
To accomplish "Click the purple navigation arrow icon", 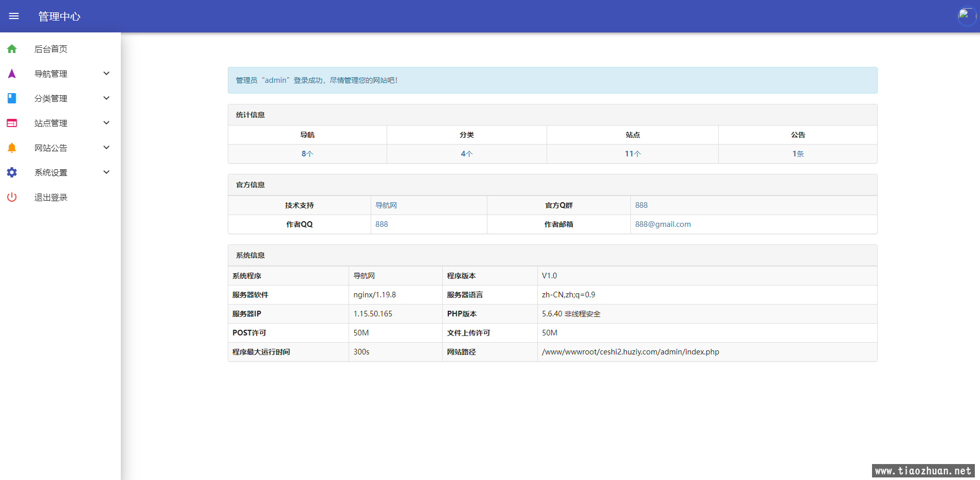I will (12, 74).
